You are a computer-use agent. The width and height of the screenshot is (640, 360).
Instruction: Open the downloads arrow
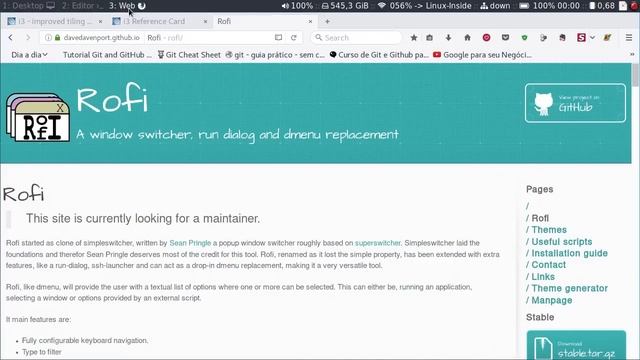pyautogui.click(x=448, y=38)
